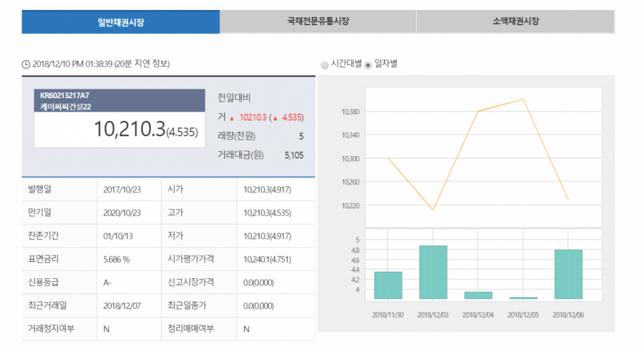Screen dimensions: 644x352
Task: Open the 국채전문유통시장 tab
Action: pos(318,21)
